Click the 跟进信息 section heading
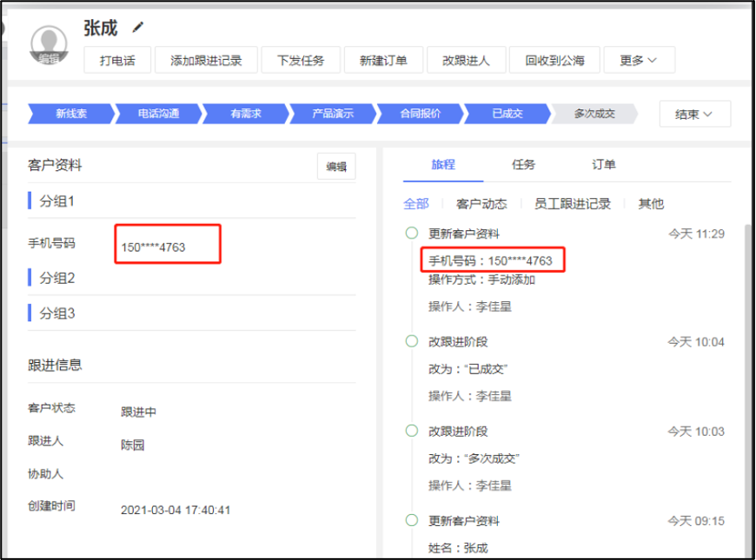This screenshot has width=756, height=560. [55, 365]
